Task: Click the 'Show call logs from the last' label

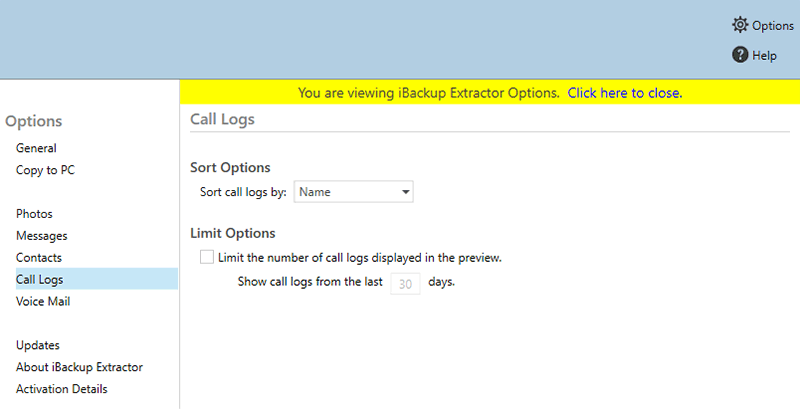Action: pyautogui.click(x=310, y=282)
